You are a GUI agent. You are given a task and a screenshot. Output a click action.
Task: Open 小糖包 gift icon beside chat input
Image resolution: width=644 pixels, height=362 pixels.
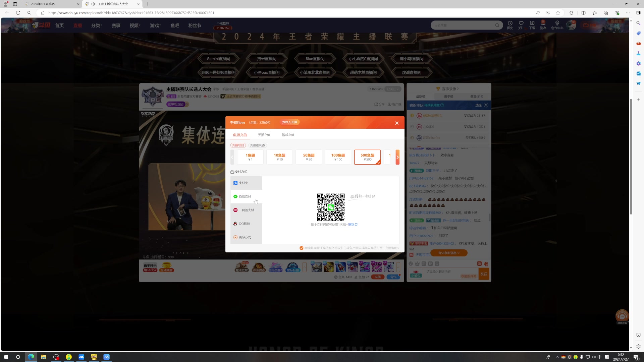click(x=416, y=274)
